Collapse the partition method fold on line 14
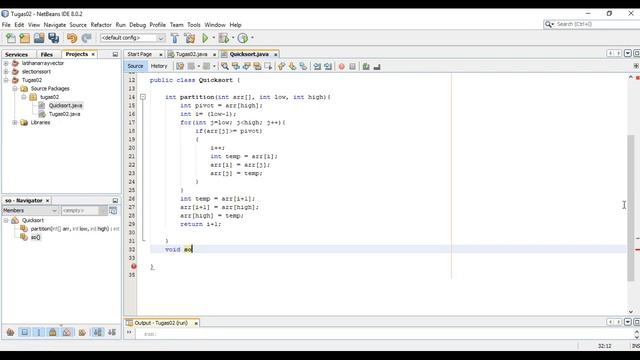The width and height of the screenshot is (640, 360). [143, 97]
